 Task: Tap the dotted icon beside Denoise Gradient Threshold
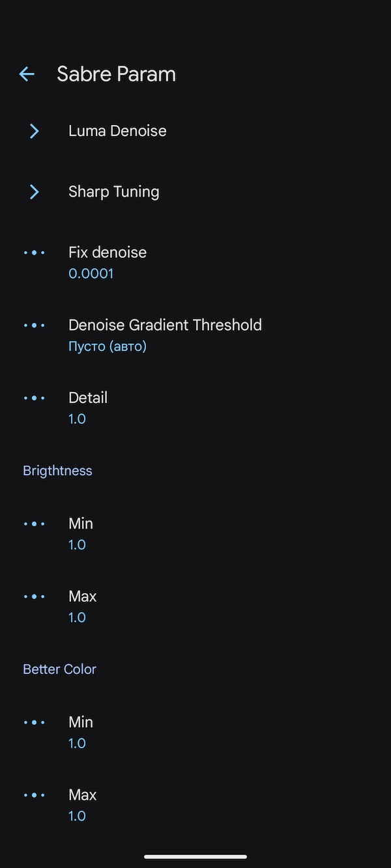[x=34, y=325]
